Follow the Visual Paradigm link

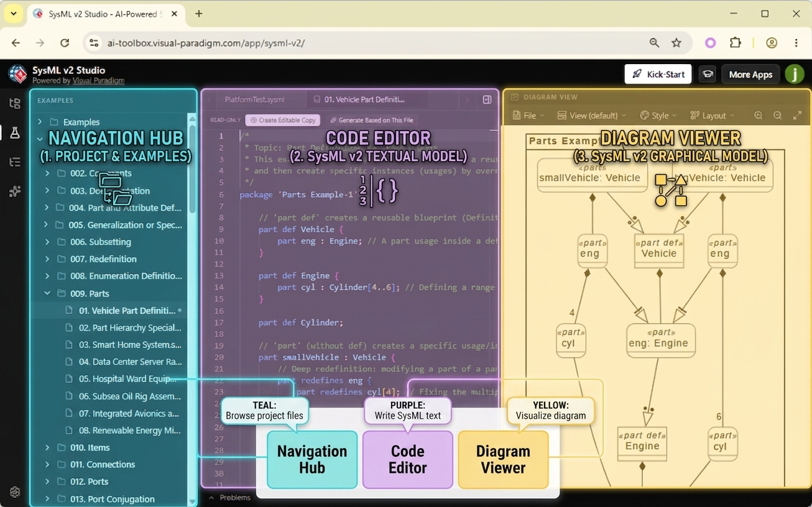98,81
